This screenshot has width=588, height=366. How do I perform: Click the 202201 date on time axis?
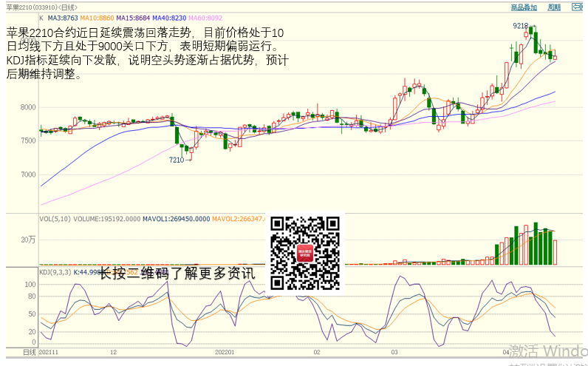click(224, 353)
